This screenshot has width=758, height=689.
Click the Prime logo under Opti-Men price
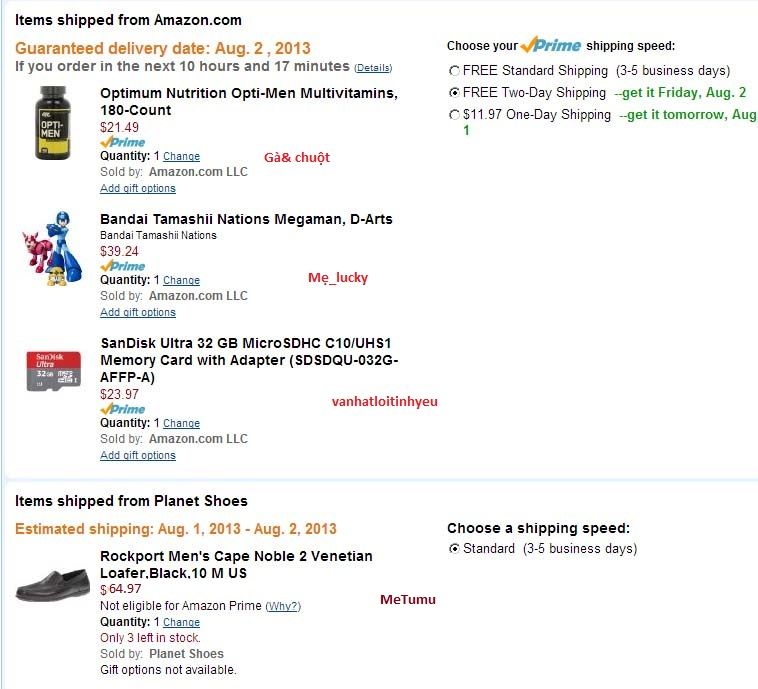(122, 142)
